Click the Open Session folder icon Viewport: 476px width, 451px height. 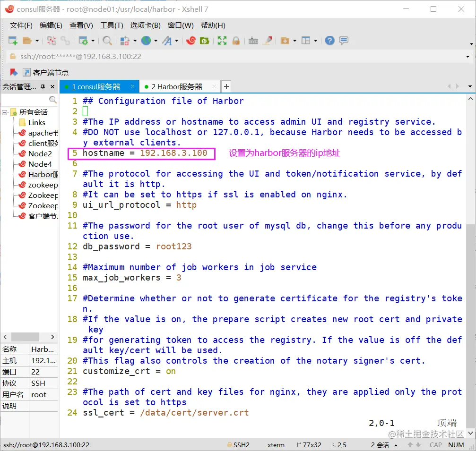click(27, 40)
